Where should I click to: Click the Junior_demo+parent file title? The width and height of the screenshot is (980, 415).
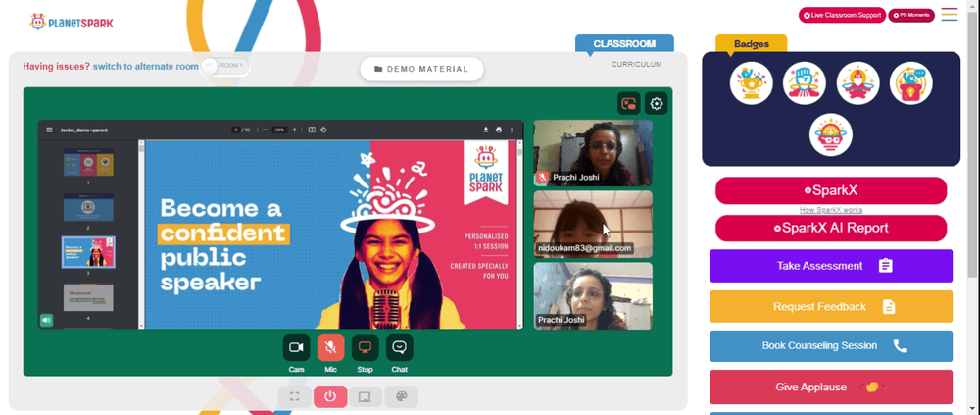tap(83, 130)
